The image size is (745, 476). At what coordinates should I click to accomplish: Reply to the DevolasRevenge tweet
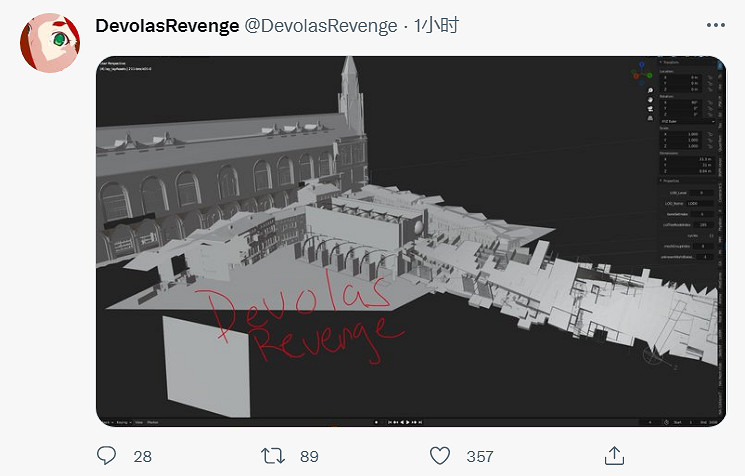click(106, 456)
